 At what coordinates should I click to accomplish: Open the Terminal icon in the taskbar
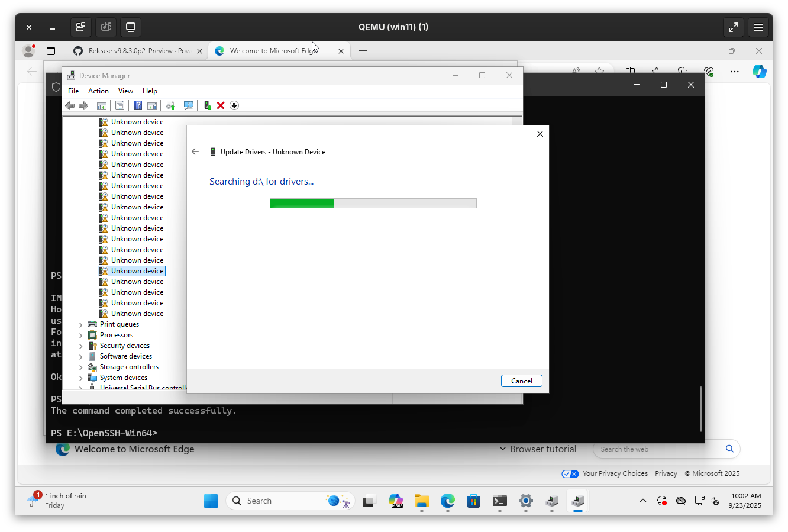click(x=499, y=501)
